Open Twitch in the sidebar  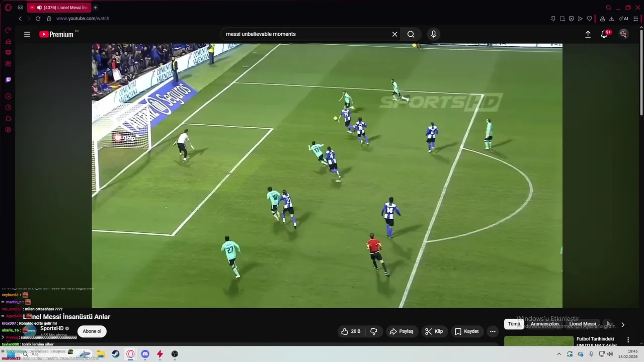[x=8, y=79]
